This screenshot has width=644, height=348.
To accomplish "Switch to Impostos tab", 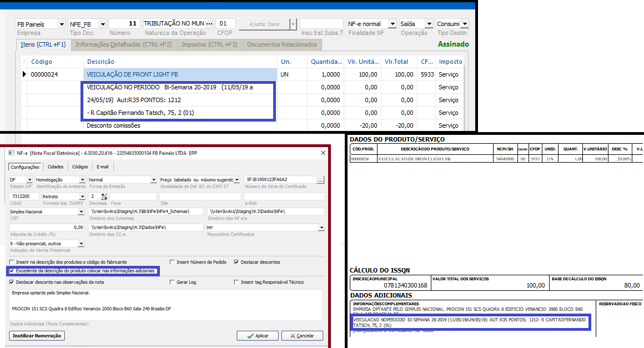I will (209, 44).
